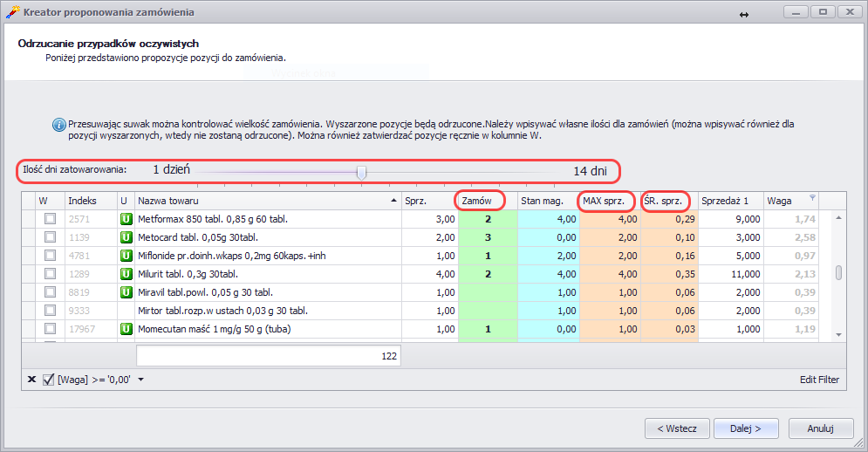Click the green U icon for Momecutan maść
The height and width of the screenshot is (452, 868).
(x=126, y=329)
